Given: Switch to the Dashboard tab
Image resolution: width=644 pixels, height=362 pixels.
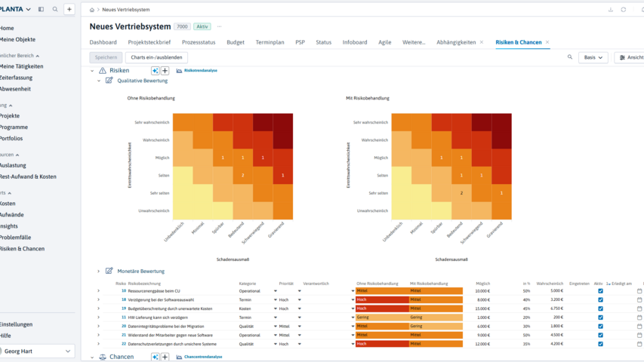Looking at the screenshot, I should click(103, 42).
